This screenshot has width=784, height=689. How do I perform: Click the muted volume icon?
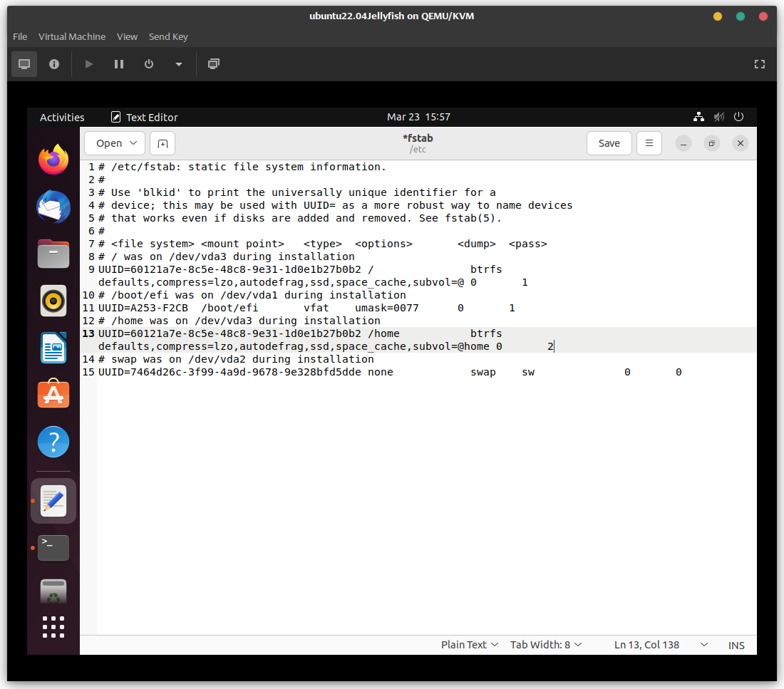[719, 117]
